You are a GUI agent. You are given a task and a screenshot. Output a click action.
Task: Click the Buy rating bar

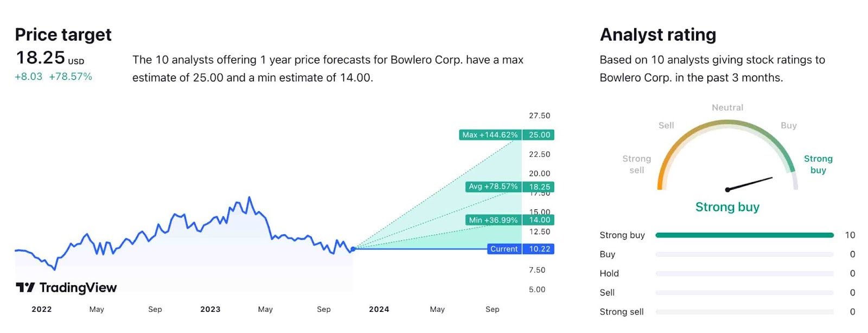click(x=744, y=254)
